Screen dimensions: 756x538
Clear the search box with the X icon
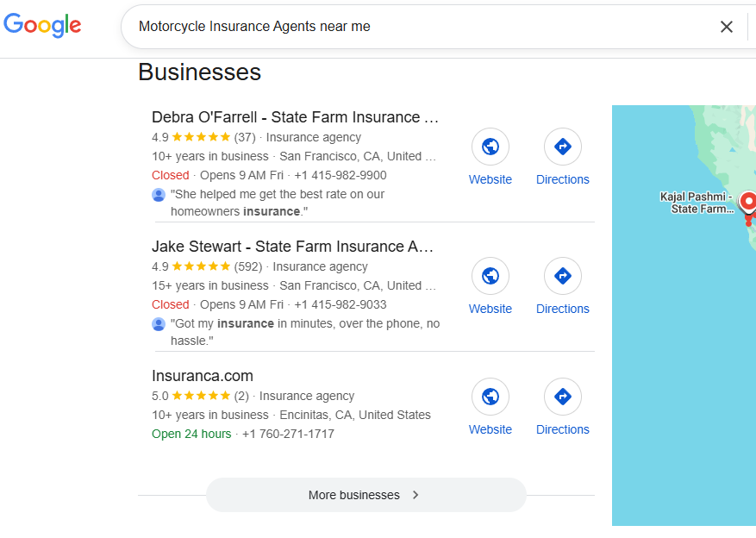[727, 27]
